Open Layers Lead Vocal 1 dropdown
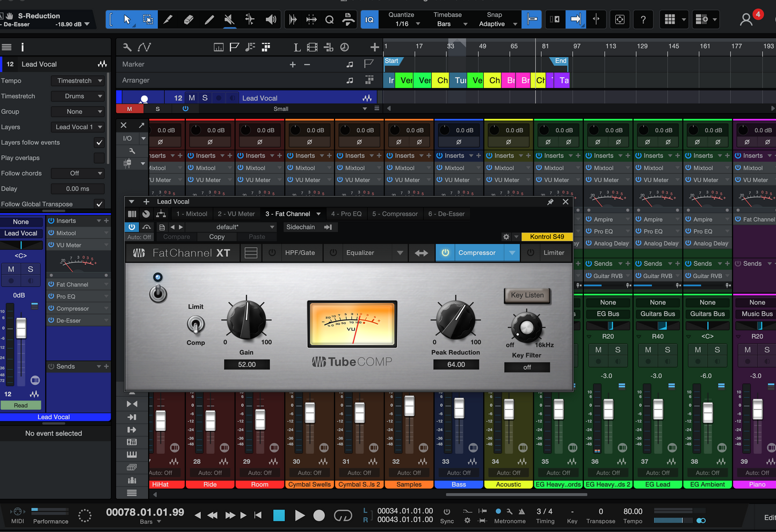This screenshot has height=532, width=776. [x=78, y=127]
